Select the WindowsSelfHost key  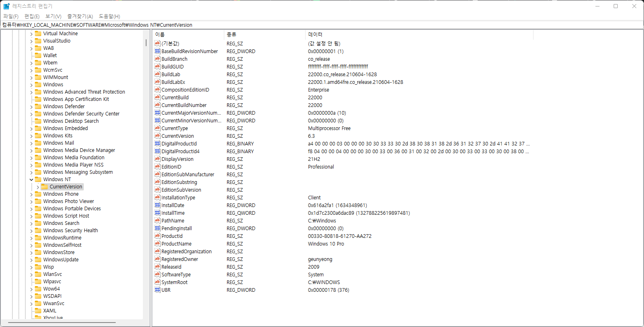(x=62, y=245)
